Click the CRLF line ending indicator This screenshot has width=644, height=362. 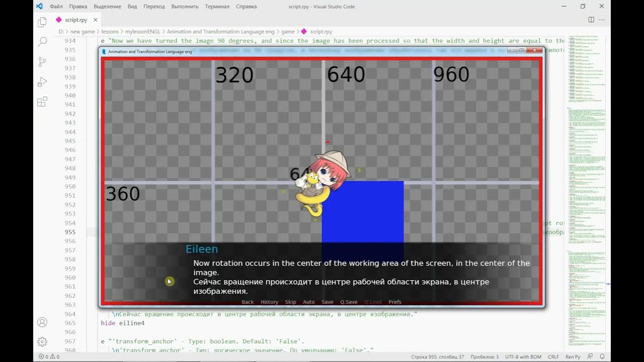point(553,357)
